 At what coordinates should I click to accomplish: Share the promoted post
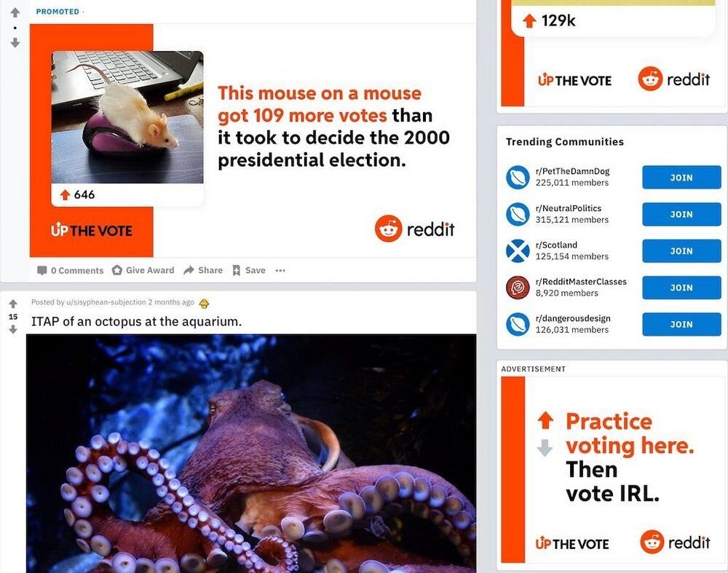pyautogui.click(x=203, y=270)
